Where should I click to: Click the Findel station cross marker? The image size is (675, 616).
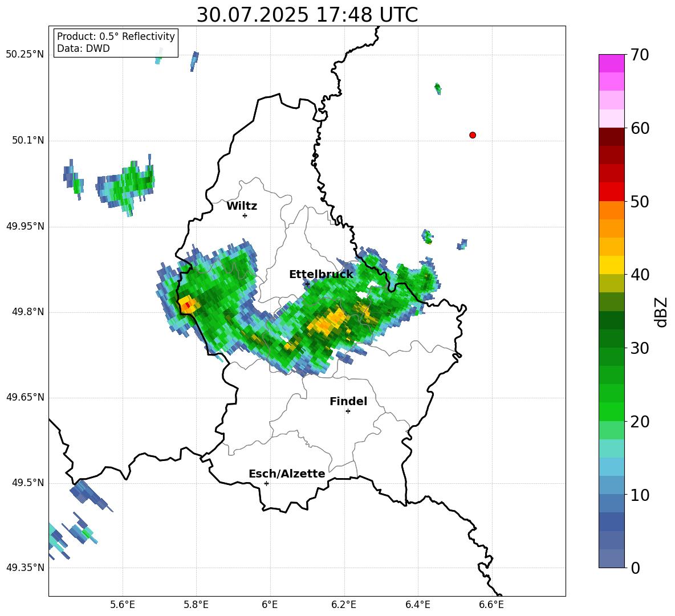click(348, 411)
